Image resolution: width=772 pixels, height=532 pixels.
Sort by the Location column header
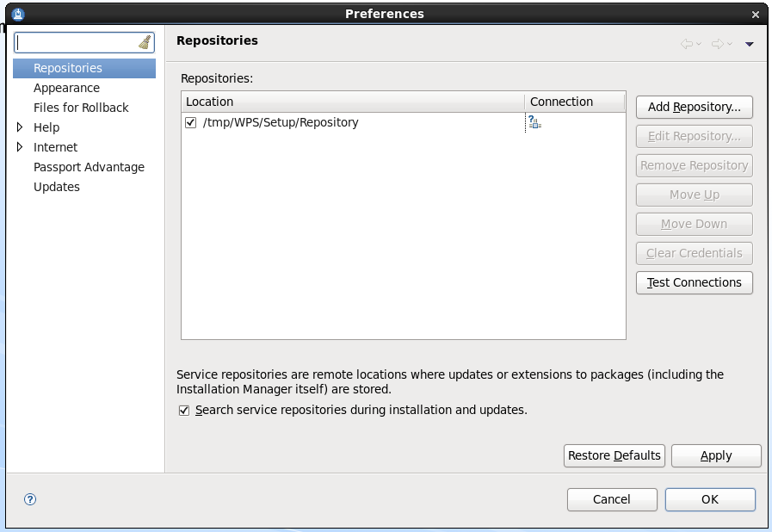click(353, 102)
